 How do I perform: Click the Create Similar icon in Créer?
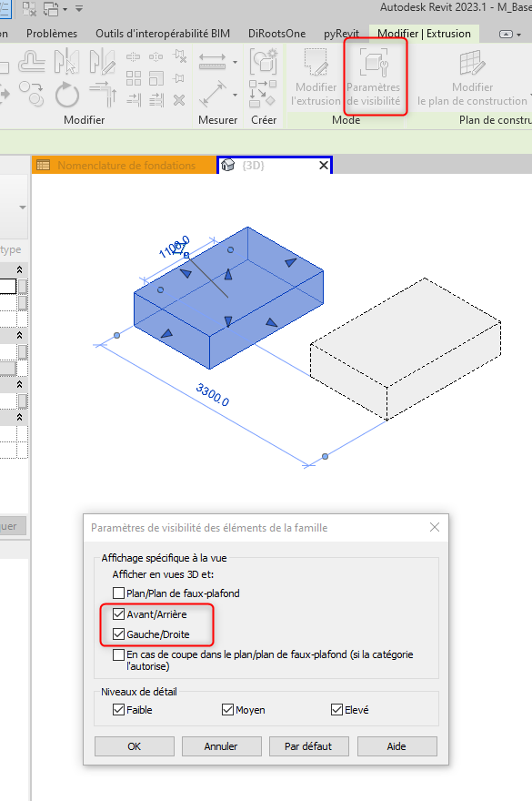264,61
